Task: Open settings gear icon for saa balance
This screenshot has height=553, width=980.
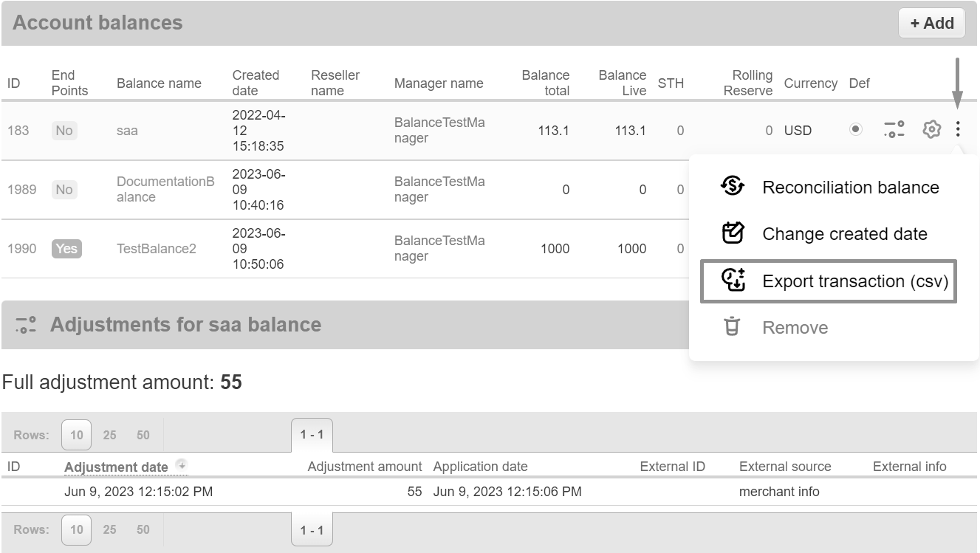Action: pos(931,130)
